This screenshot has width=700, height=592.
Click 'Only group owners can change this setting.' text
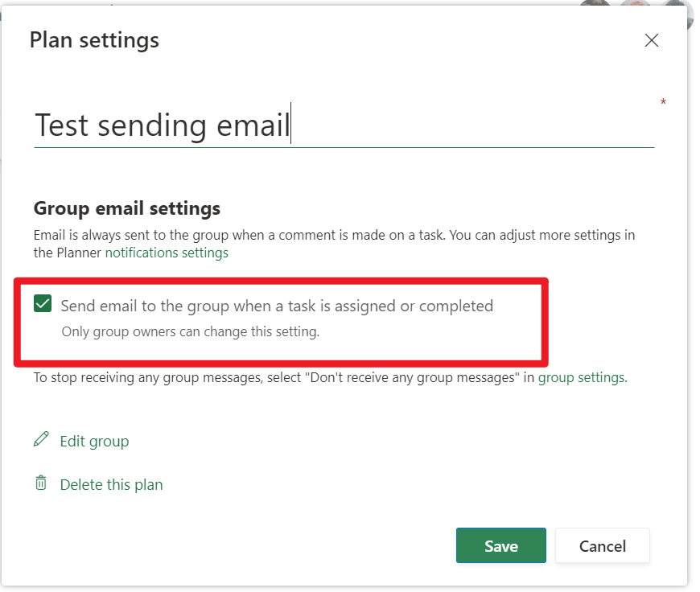(191, 331)
